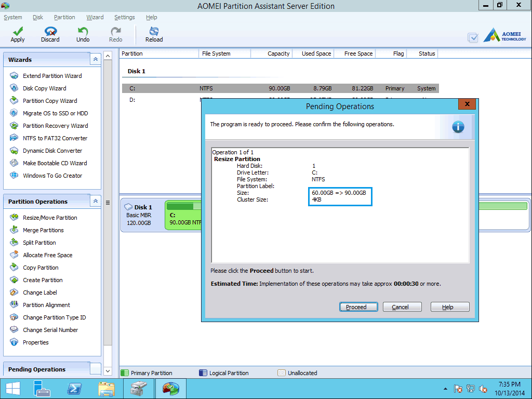532x399 pixels.
Task: Open the Disk menu
Action: click(37, 17)
